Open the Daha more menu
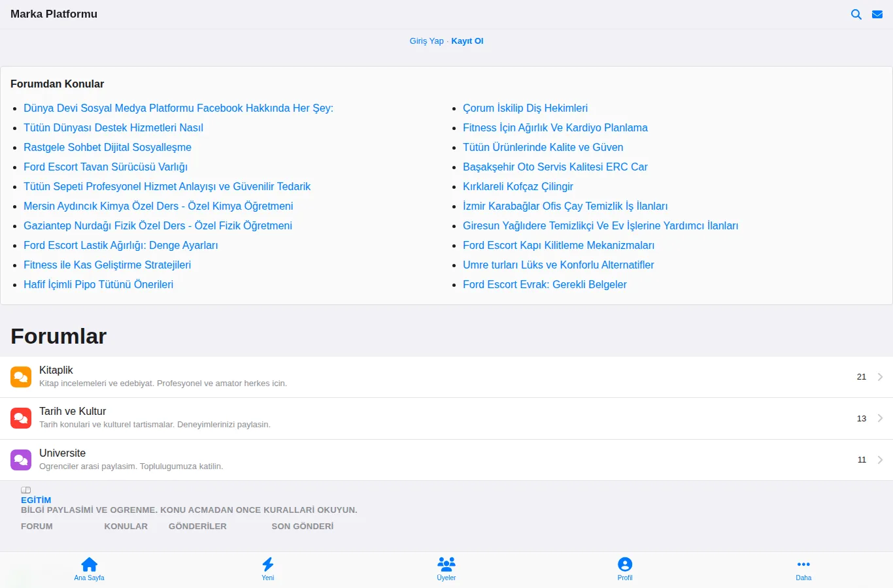Screen dimensions: 893x588 (x=803, y=569)
